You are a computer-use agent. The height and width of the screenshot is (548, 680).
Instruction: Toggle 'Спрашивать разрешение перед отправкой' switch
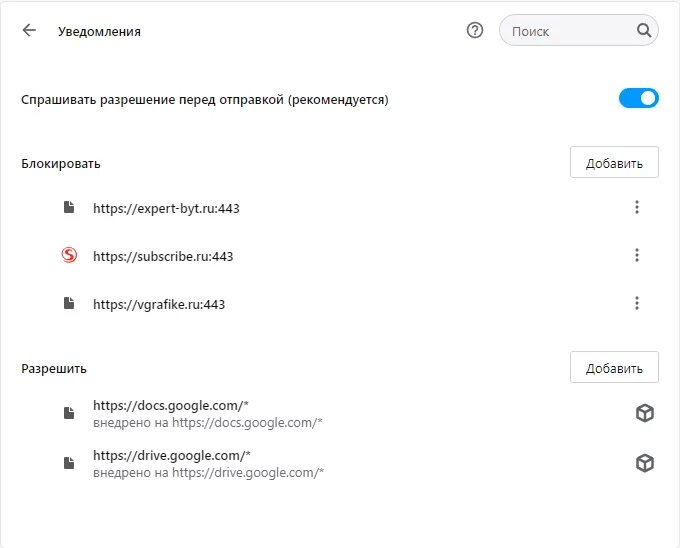[638, 98]
